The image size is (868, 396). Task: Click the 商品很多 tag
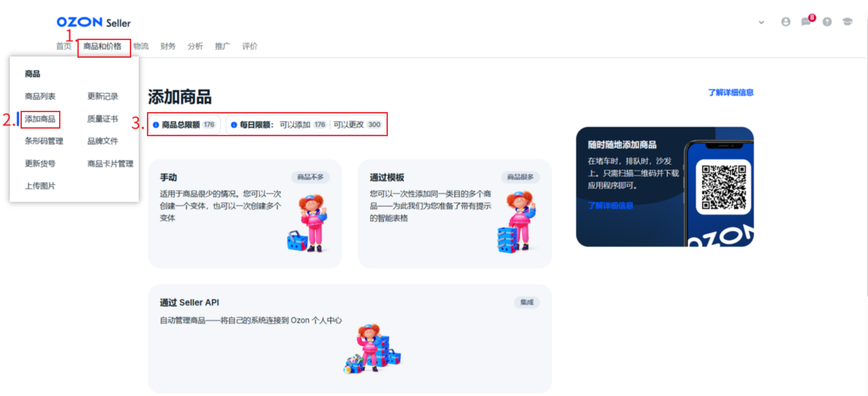pos(520,177)
